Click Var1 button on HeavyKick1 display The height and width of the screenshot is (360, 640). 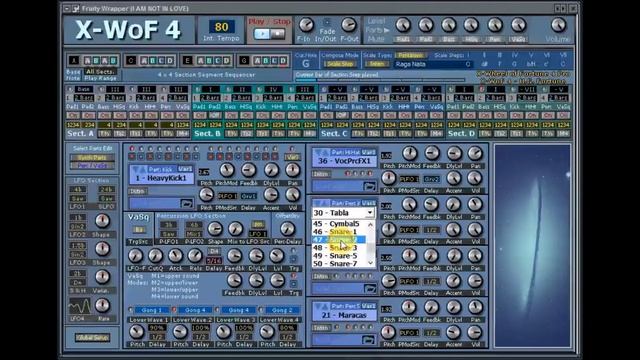point(185,169)
